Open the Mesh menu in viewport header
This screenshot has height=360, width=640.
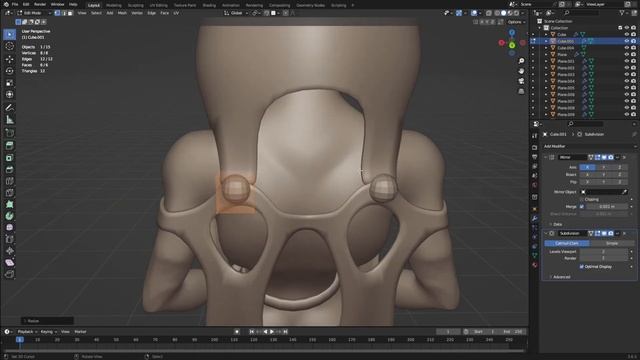(x=122, y=13)
